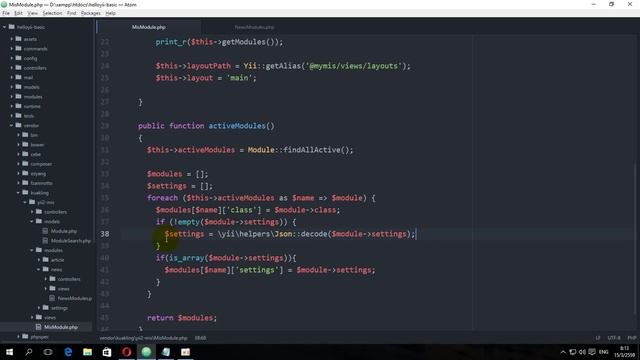The width and height of the screenshot is (640, 360).
Task: Open the Selection menu
Action: [x=52, y=13]
